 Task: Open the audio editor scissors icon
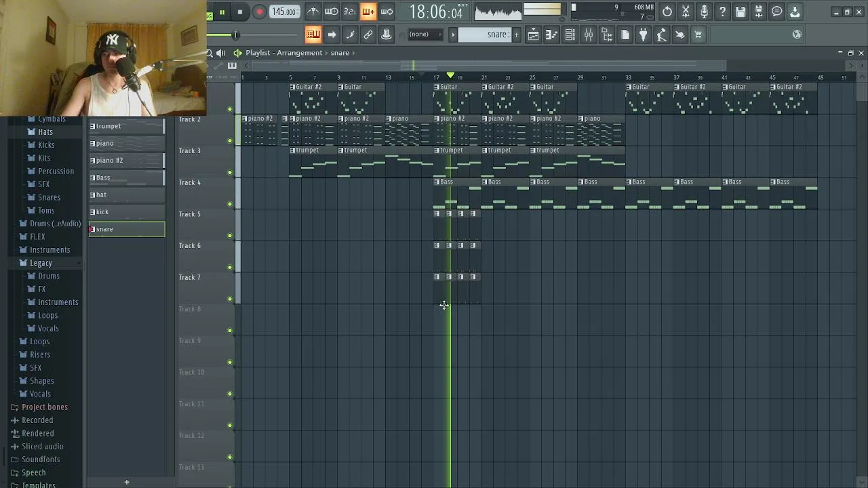point(686,12)
